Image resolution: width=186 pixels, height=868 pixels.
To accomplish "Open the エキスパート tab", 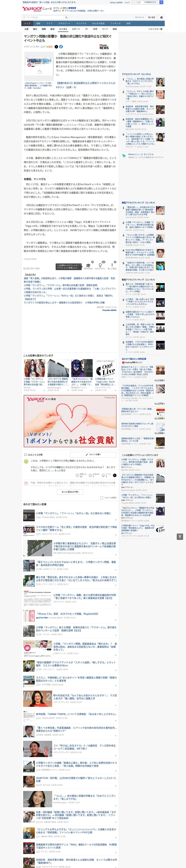I will coord(64,23).
